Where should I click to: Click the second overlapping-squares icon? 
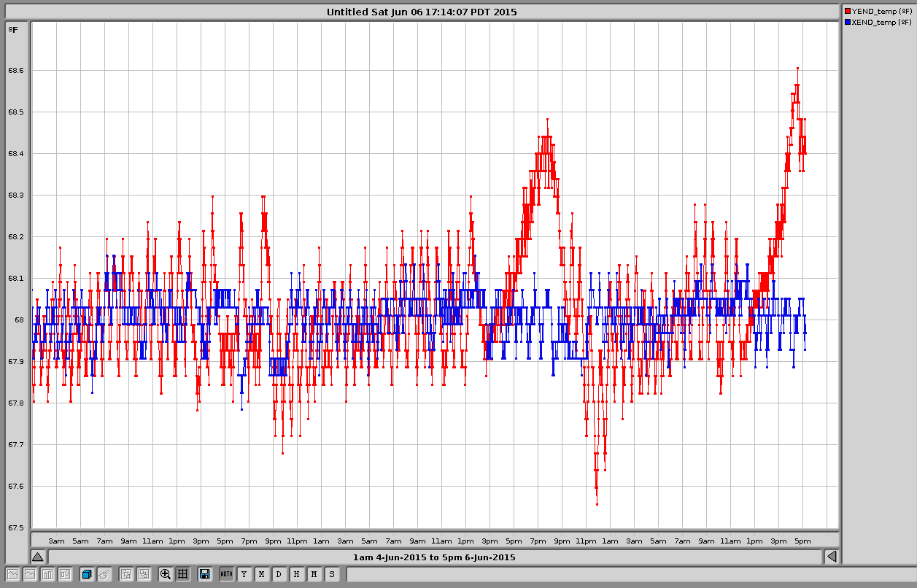tap(144, 574)
